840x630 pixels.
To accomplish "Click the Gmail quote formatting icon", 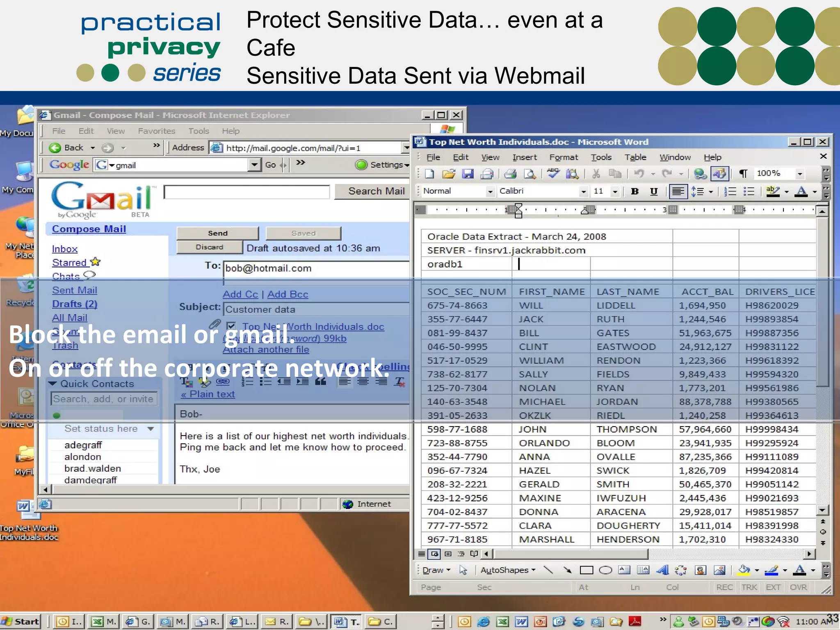I will point(320,381).
